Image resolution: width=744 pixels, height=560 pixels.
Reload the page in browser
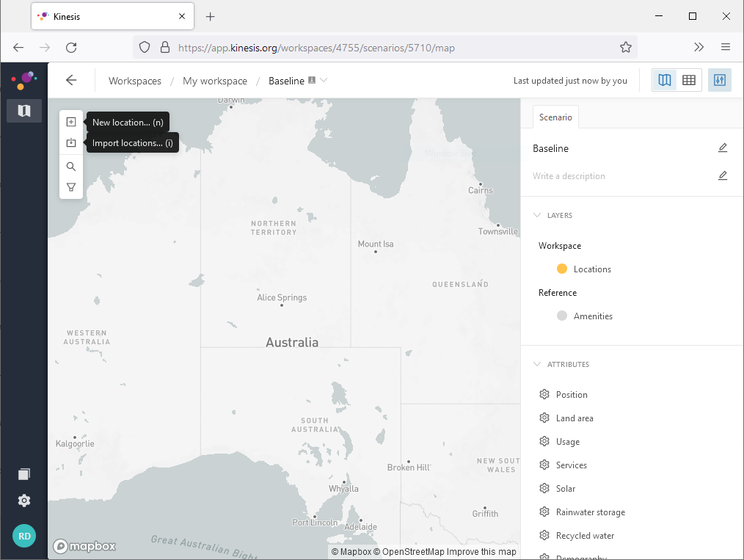[x=71, y=48]
